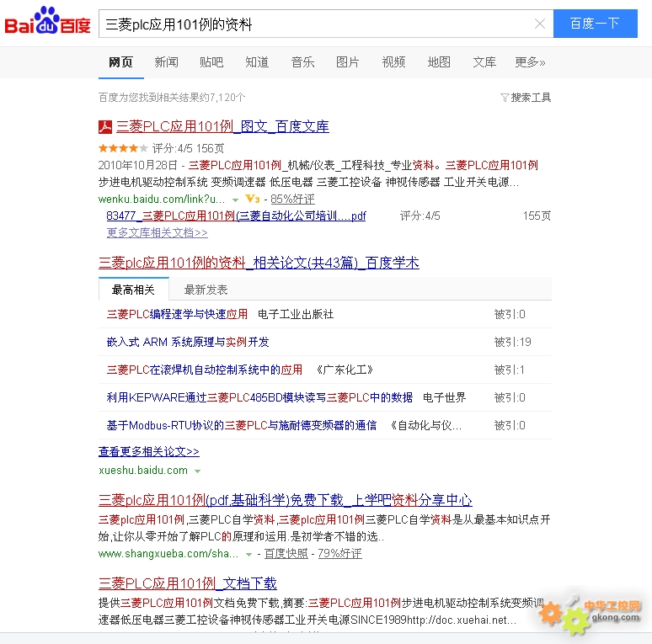Click the V3 credibility badge

[253, 199]
